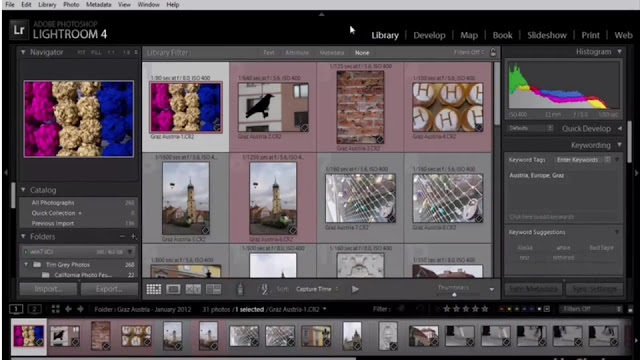640x360 pixels.
Task: Set Navigator zoom to FIT
Action: [x=81, y=52]
